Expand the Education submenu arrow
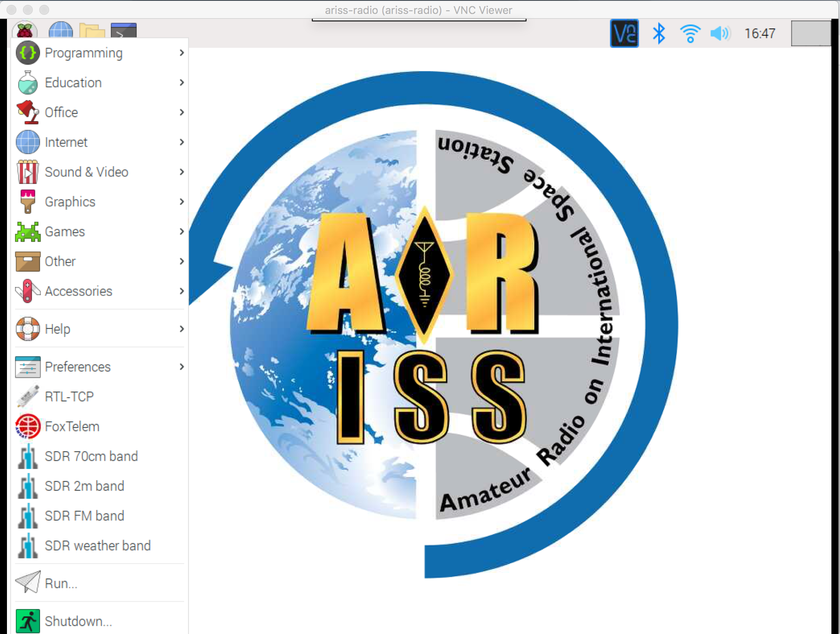Image resolution: width=840 pixels, height=634 pixels. 182,82
